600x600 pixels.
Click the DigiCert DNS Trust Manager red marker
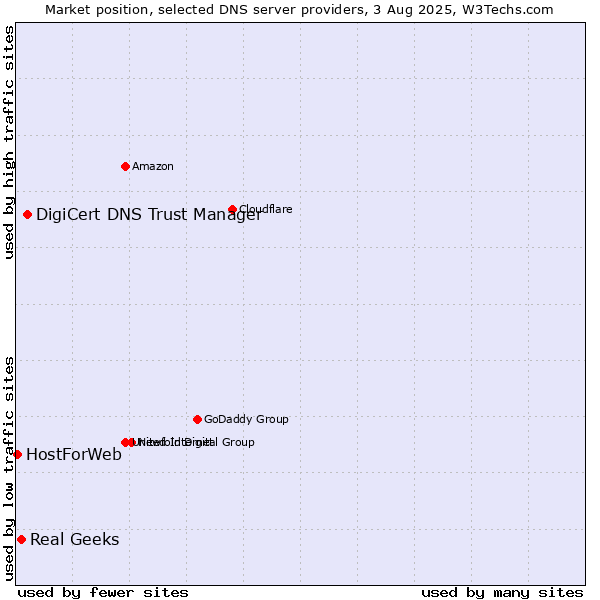(27, 214)
